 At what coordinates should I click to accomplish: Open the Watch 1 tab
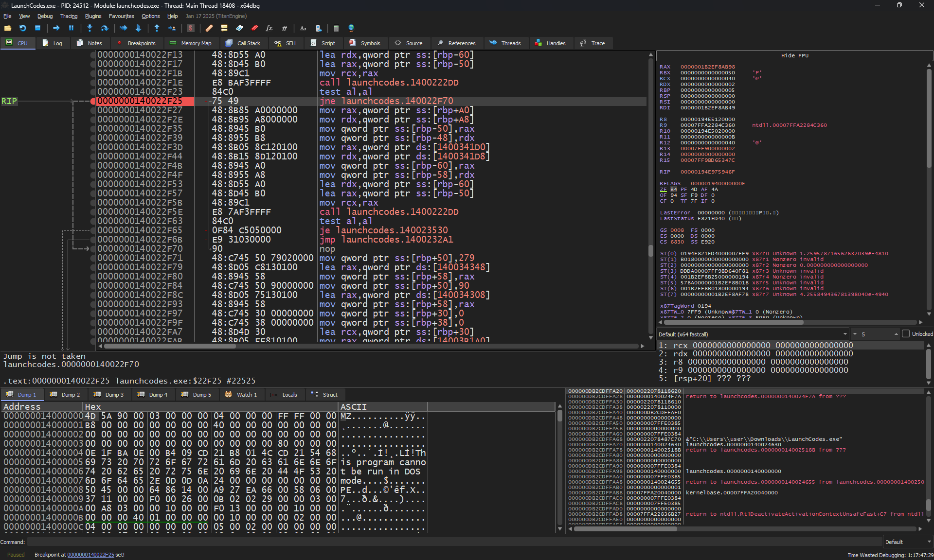click(x=241, y=395)
